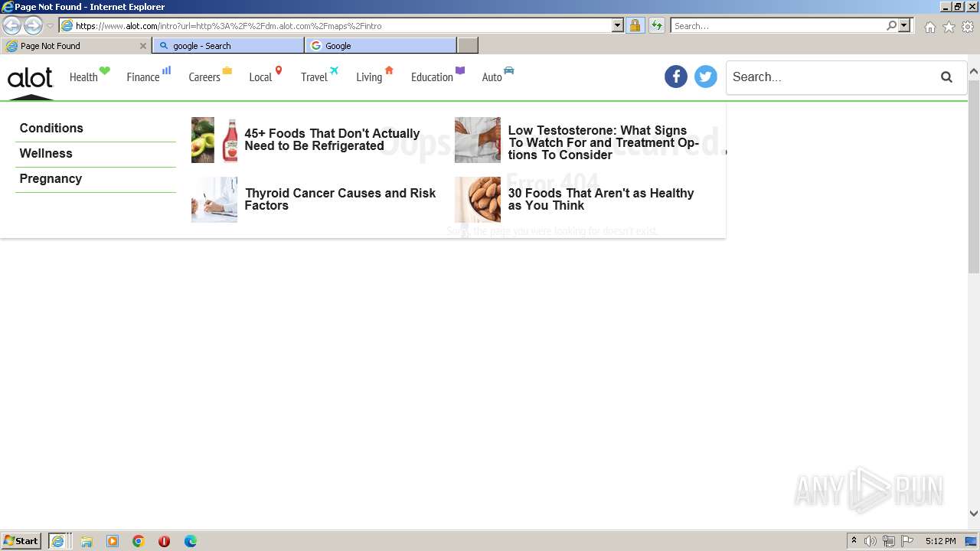The height and width of the screenshot is (551, 980).
Task: Expand the address bar autocomplete dropdown
Action: coord(618,25)
